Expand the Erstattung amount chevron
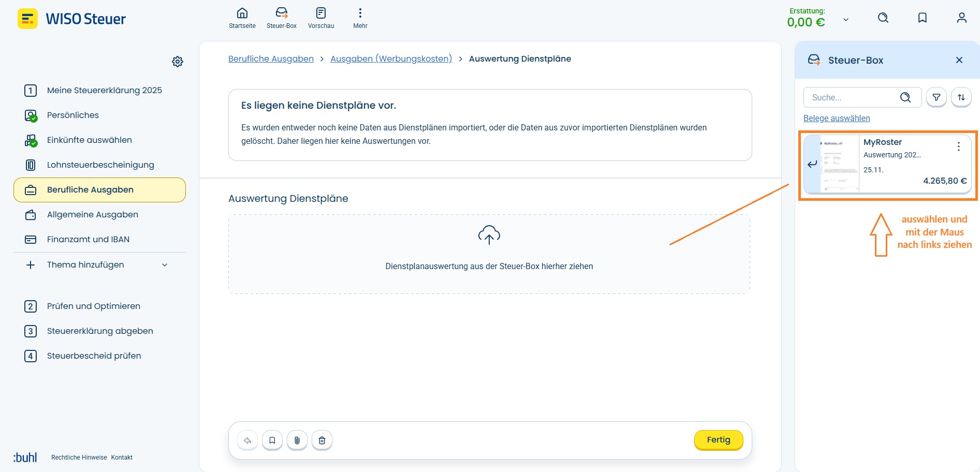The image size is (980, 472). point(846,20)
